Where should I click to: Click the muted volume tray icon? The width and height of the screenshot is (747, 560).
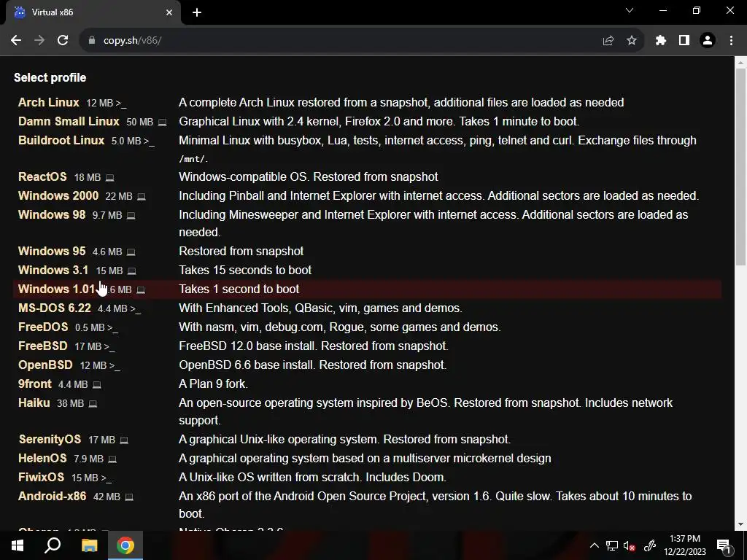point(630,546)
